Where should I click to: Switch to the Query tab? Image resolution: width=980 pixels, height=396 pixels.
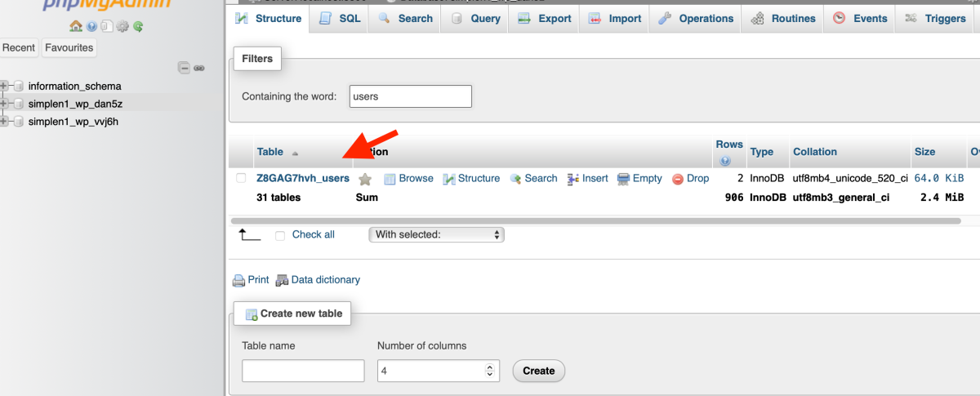click(x=474, y=18)
